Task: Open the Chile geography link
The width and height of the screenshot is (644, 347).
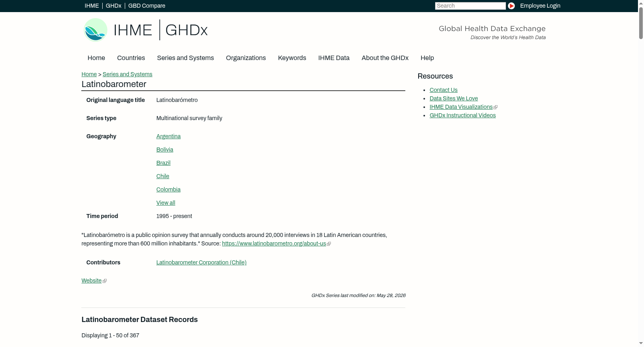Action: coord(163,176)
